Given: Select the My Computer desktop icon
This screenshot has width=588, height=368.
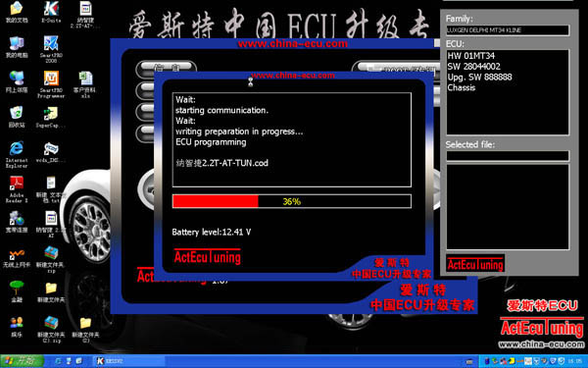Looking at the screenshot, I should pyautogui.click(x=17, y=47).
